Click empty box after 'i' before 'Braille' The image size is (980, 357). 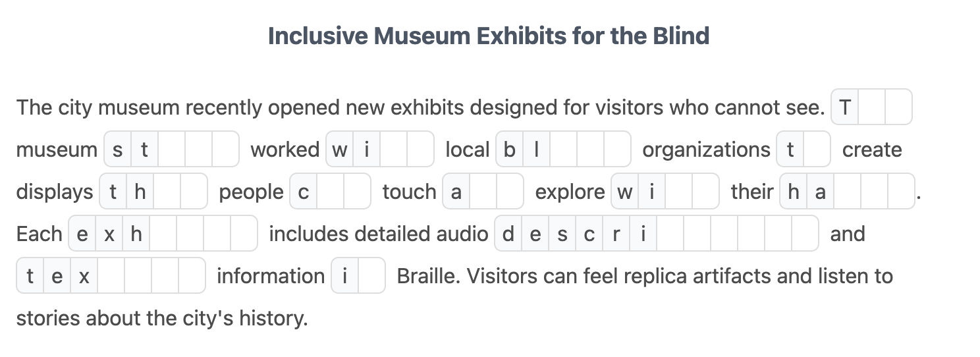pyautogui.click(x=371, y=276)
